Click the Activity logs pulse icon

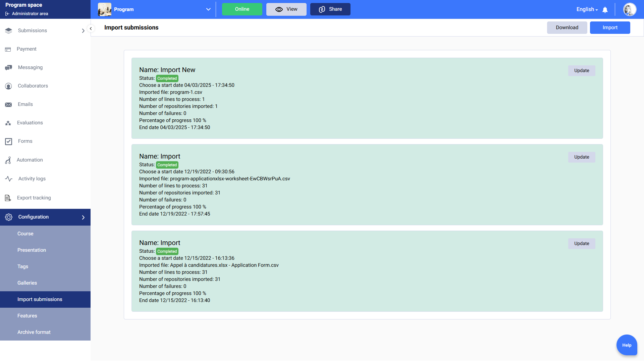[x=9, y=179]
